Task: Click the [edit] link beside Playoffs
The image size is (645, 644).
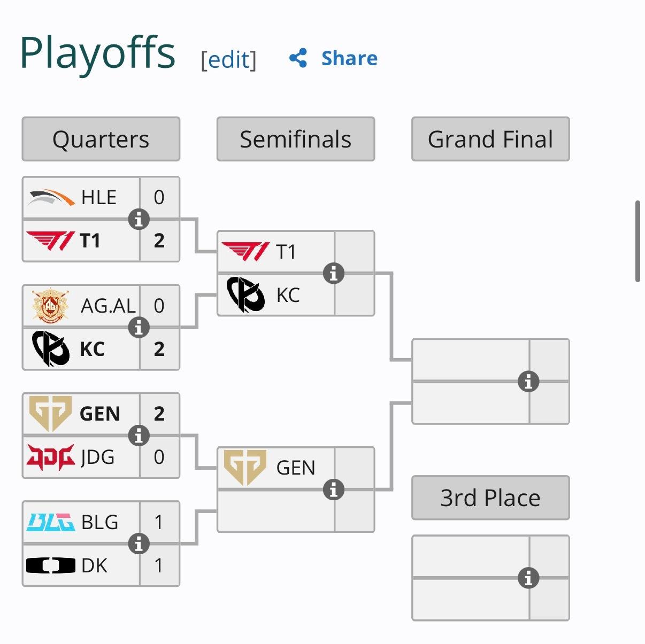Action: (228, 59)
